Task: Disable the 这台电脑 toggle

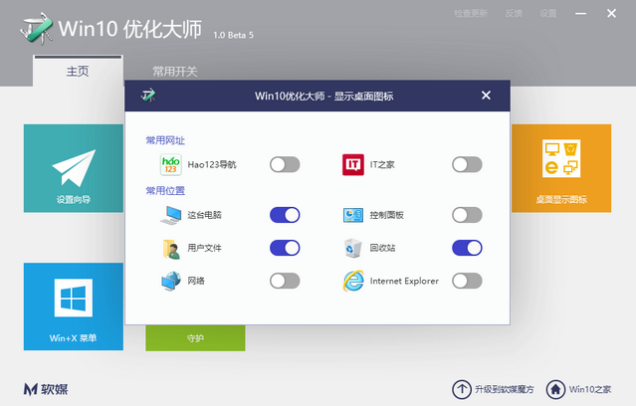Action: click(284, 215)
